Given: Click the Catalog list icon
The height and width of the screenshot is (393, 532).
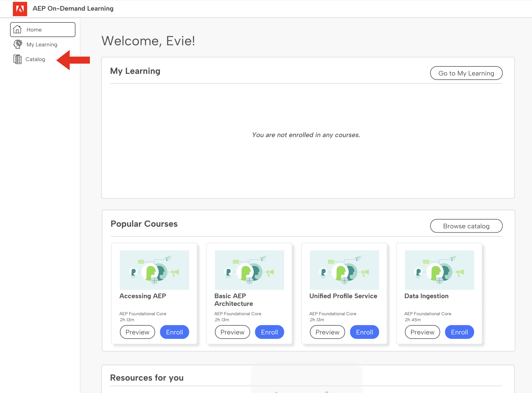Looking at the screenshot, I should (17, 59).
